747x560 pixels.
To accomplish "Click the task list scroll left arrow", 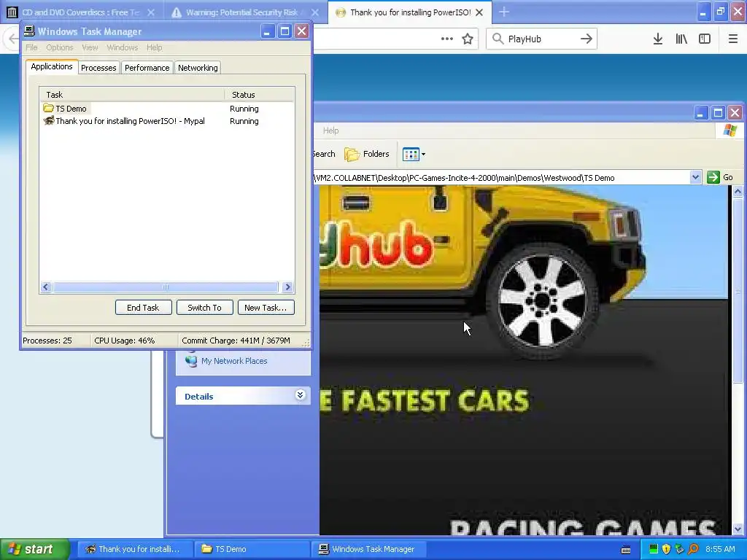I will click(x=46, y=287).
